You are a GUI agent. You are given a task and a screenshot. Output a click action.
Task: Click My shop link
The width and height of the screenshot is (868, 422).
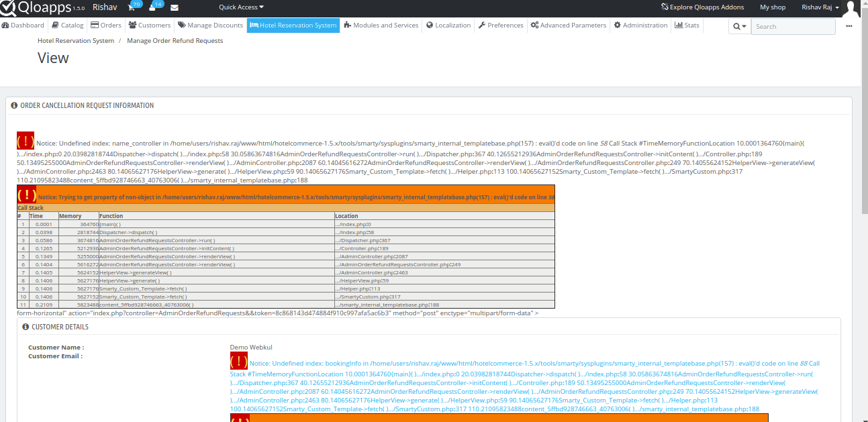(772, 7)
